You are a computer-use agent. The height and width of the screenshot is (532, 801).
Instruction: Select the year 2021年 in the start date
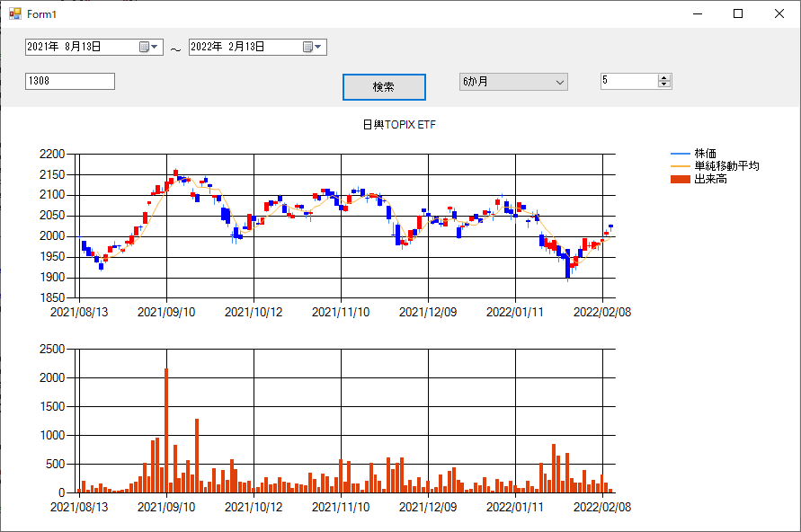pos(43,48)
